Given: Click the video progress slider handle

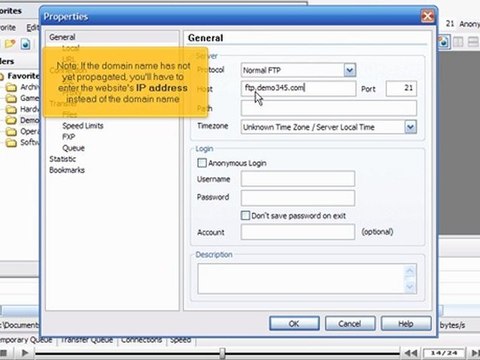Looking at the screenshot, I should [222, 353].
